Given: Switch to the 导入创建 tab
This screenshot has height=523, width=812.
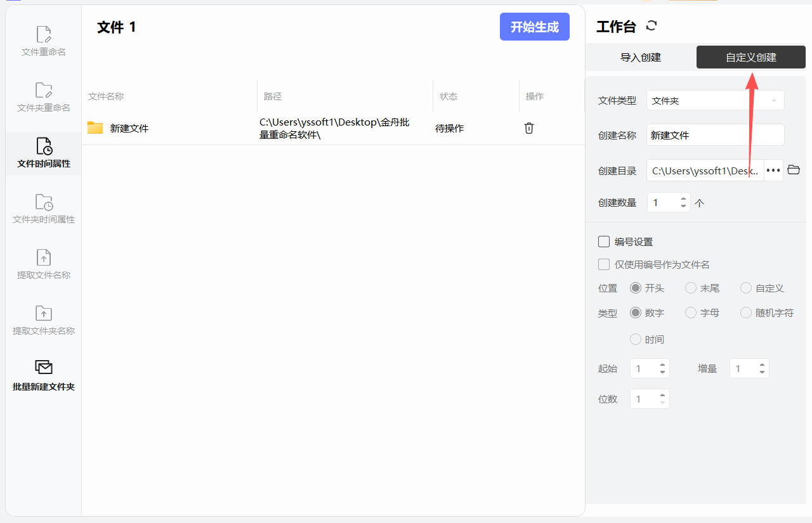Looking at the screenshot, I should point(641,57).
